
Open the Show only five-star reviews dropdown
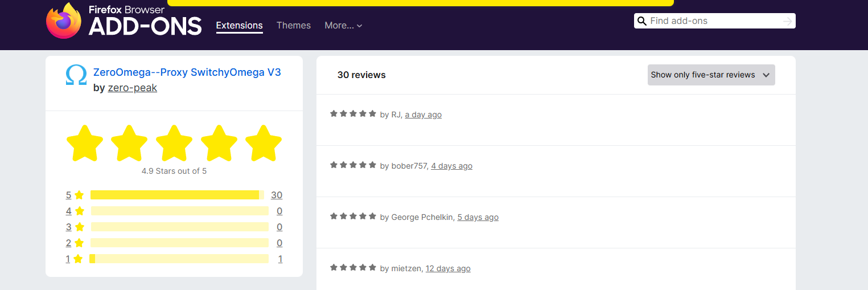(711, 75)
